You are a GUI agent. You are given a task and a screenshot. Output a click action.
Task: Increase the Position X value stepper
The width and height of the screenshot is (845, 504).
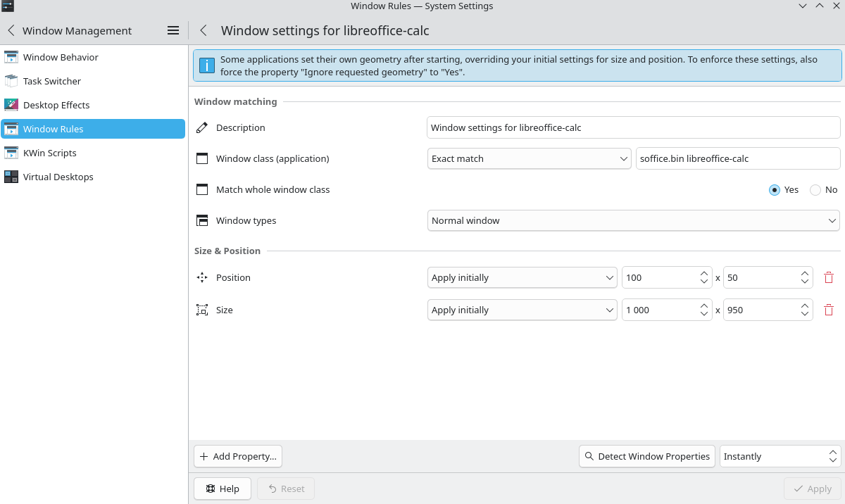[704, 273]
